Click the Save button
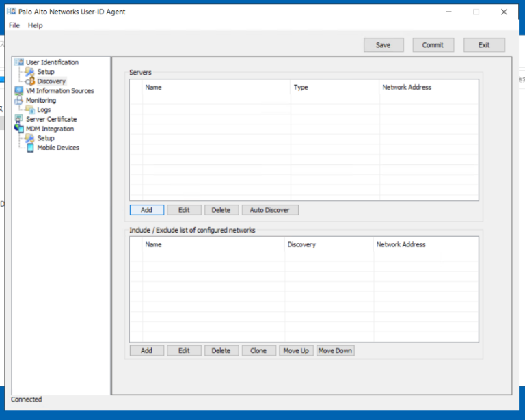The height and width of the screenshot is (420, 525). pyautogui.click(x=383, y=45)
